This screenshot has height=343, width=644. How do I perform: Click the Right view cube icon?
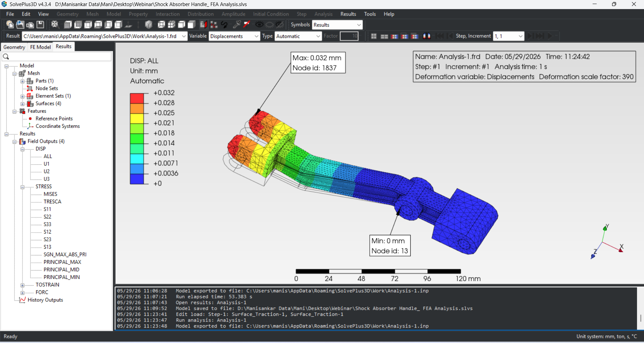click(118, 24)
